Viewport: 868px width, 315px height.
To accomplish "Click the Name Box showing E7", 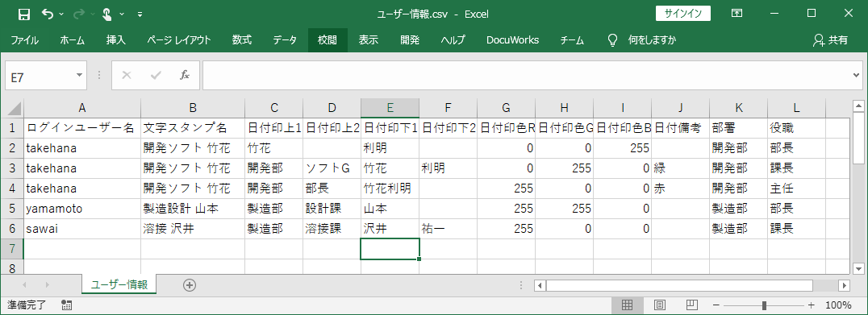I will [x=39, y=75].
